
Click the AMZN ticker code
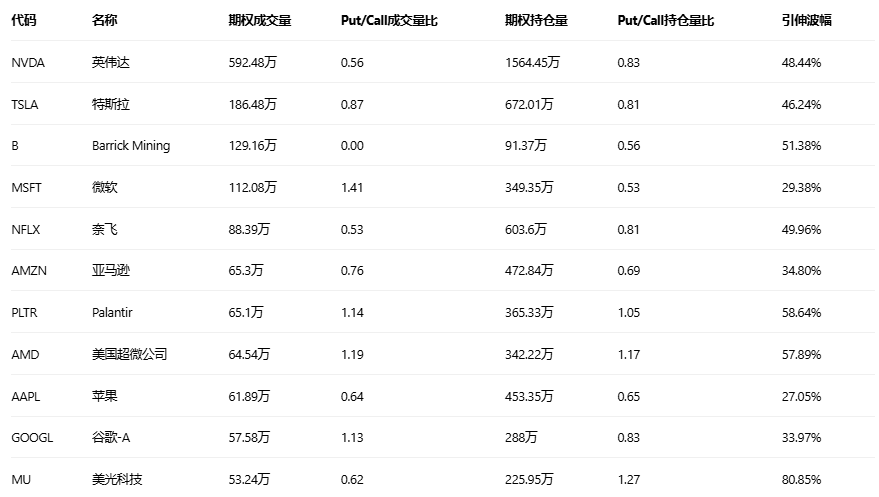point(28,271)
